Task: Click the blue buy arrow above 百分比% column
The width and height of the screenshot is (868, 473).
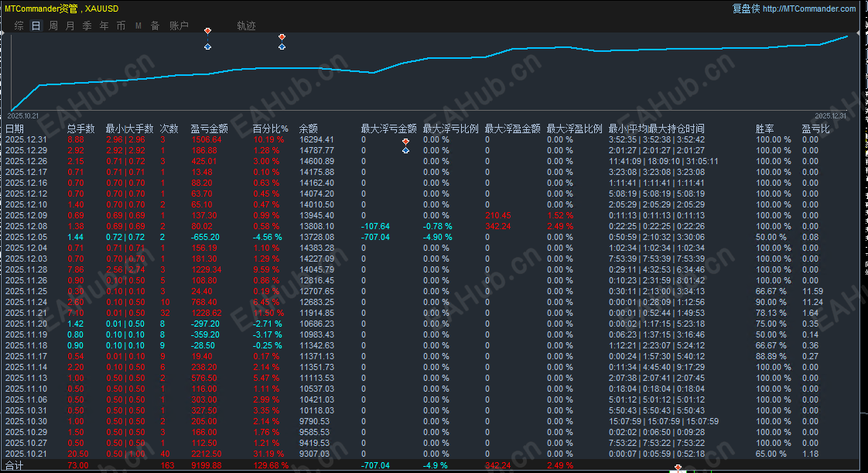Action: pyautogui.click(x=282, y=46)
